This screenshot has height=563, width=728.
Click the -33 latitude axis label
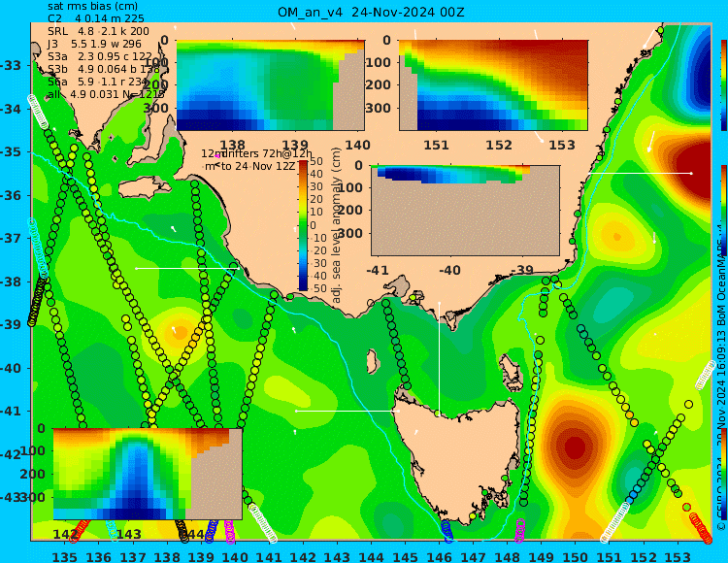11,65
